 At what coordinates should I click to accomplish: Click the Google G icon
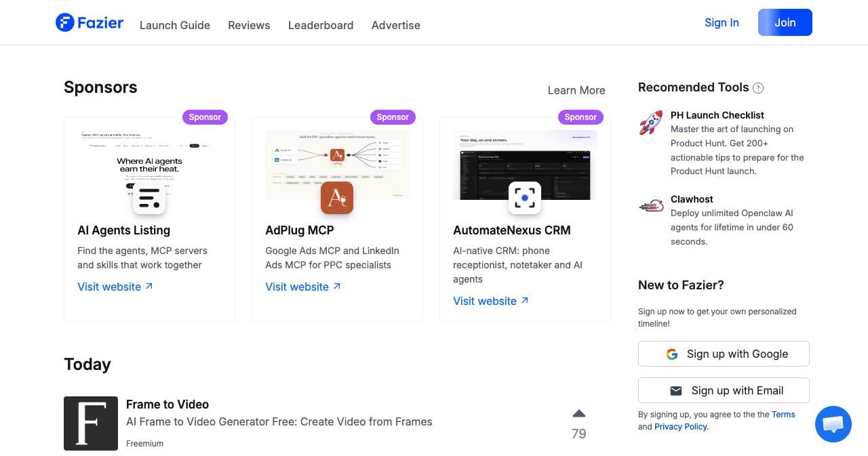[x=672, y=354]
